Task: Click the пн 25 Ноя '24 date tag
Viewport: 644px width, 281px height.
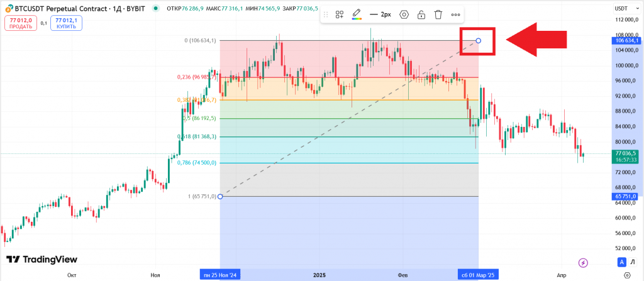Action: tap(219, 275)
